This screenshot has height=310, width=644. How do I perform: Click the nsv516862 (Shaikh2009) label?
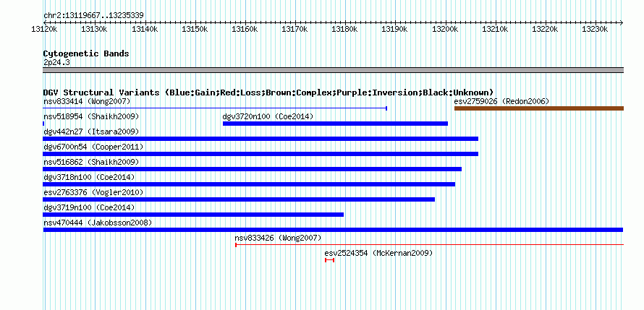pos(91,162)
